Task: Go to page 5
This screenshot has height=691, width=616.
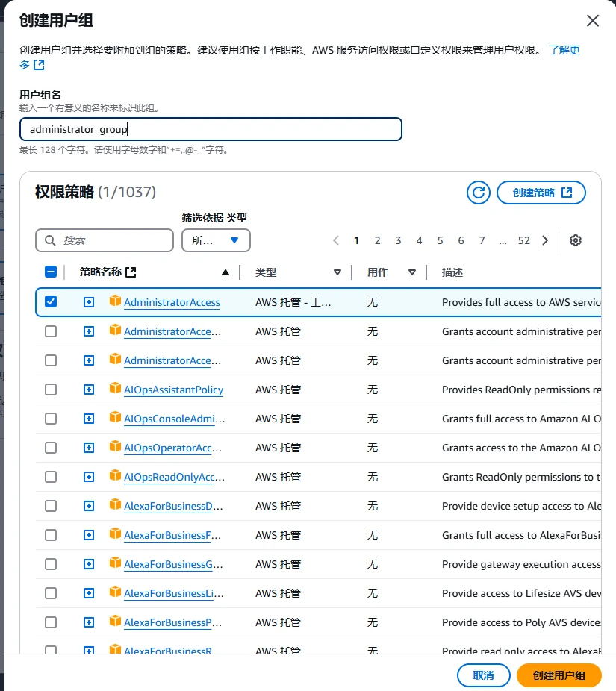Action: click(x=440, y=240)
